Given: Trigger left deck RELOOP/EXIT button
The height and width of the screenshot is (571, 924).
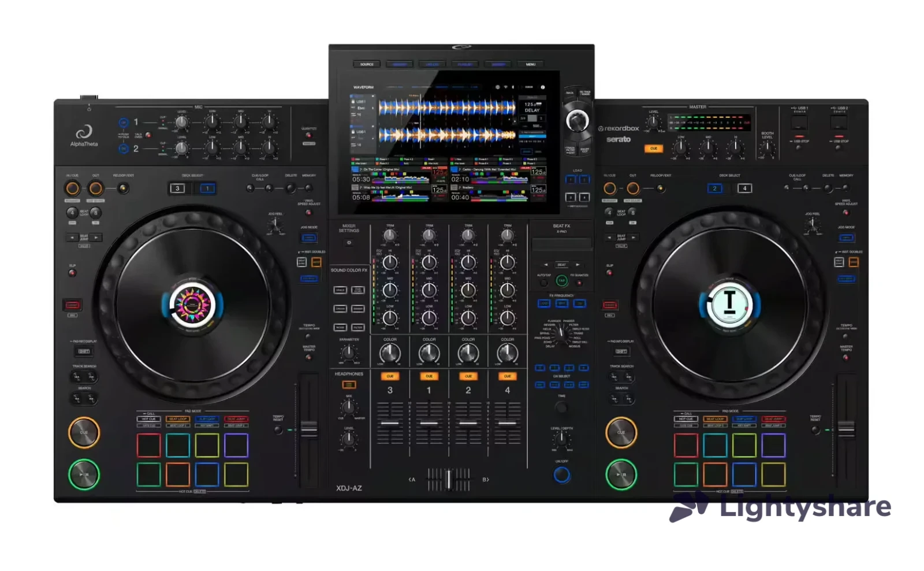Looking at the screenshot, I should pos(122,188).
